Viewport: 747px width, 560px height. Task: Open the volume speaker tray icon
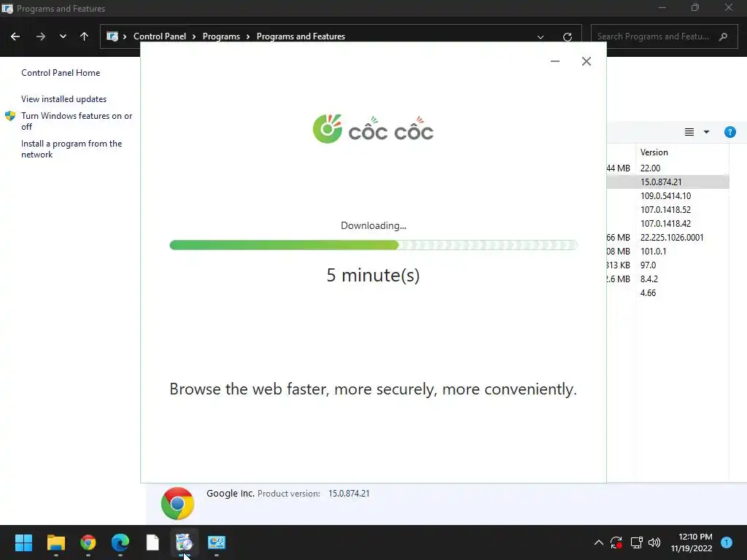(x=654, y=542)
